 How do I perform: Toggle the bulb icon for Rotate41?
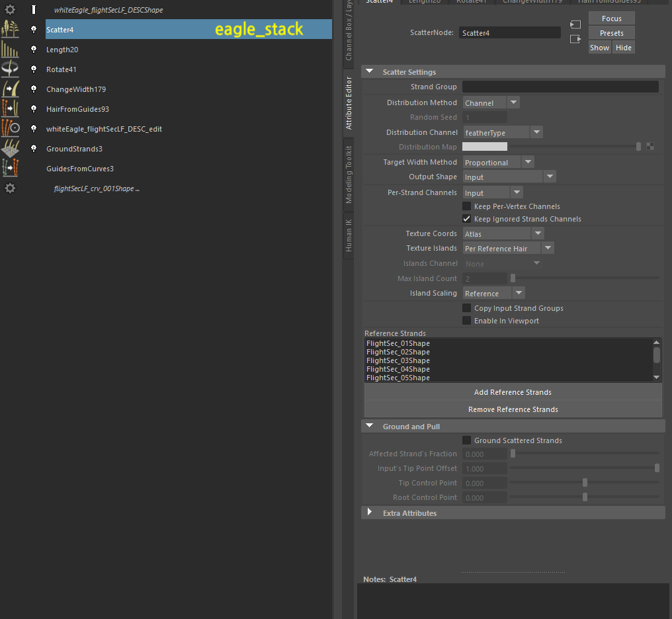pyautogui.click(x=34, y=69)
